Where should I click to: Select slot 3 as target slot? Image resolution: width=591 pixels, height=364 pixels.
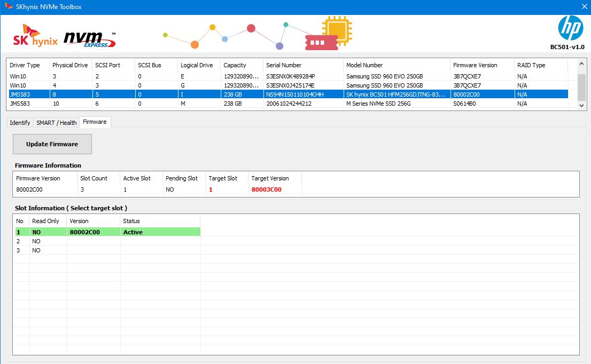click(107, 250)
